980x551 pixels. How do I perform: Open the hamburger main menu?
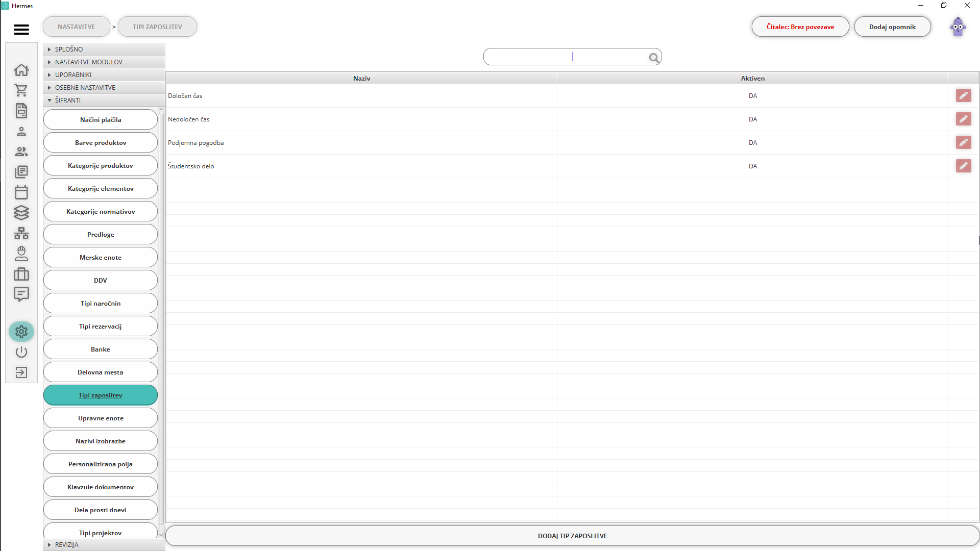tap(21, 30)
